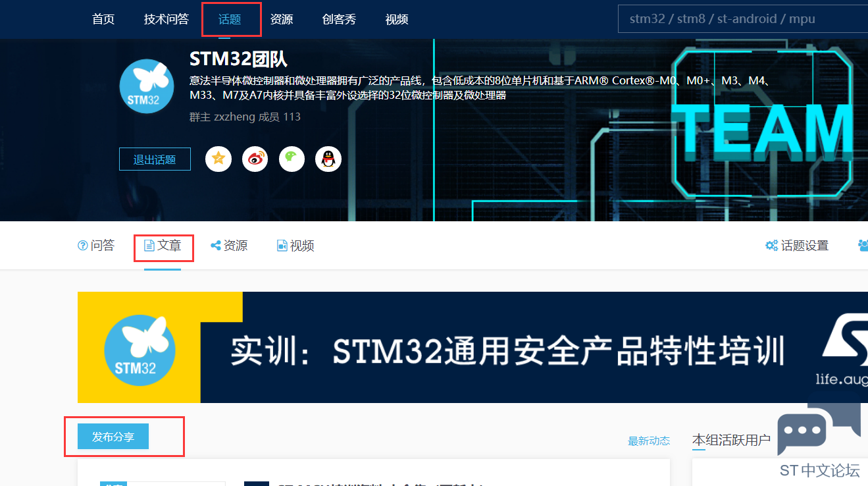Share topic via Weibo icon
Image resolution: width=868 pixels, height=486 pixels.
pos(255,159)
